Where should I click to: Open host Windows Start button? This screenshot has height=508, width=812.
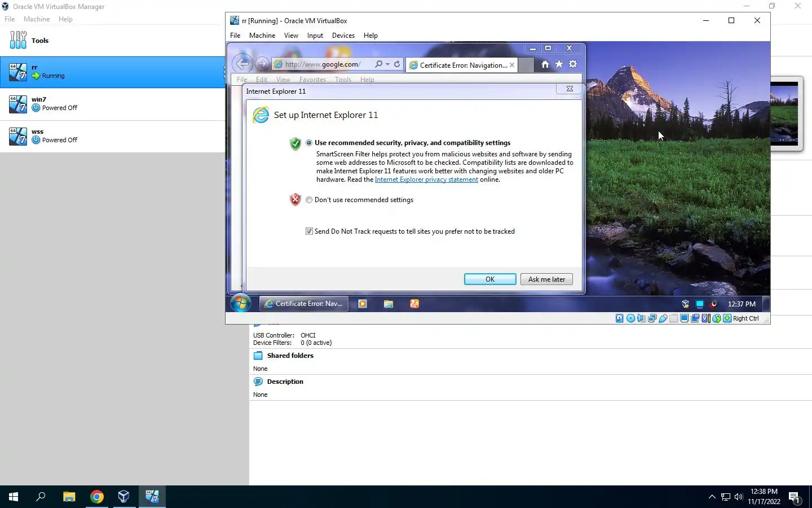point(14,497)
